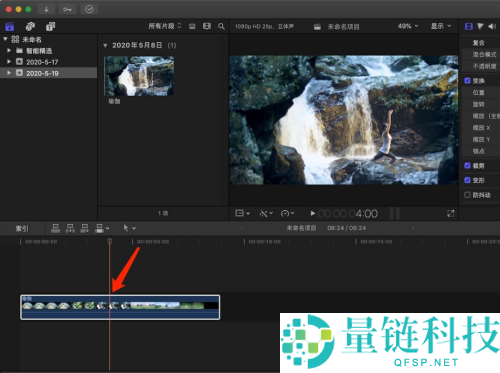Click the 位置 position parameter row

click(x=481, y=93)
